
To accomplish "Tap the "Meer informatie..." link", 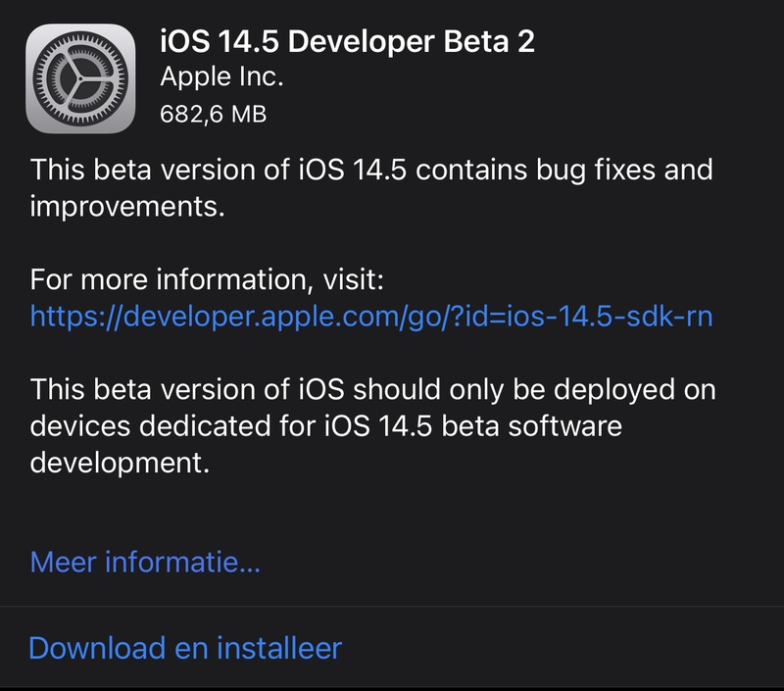I will (145, 563).
